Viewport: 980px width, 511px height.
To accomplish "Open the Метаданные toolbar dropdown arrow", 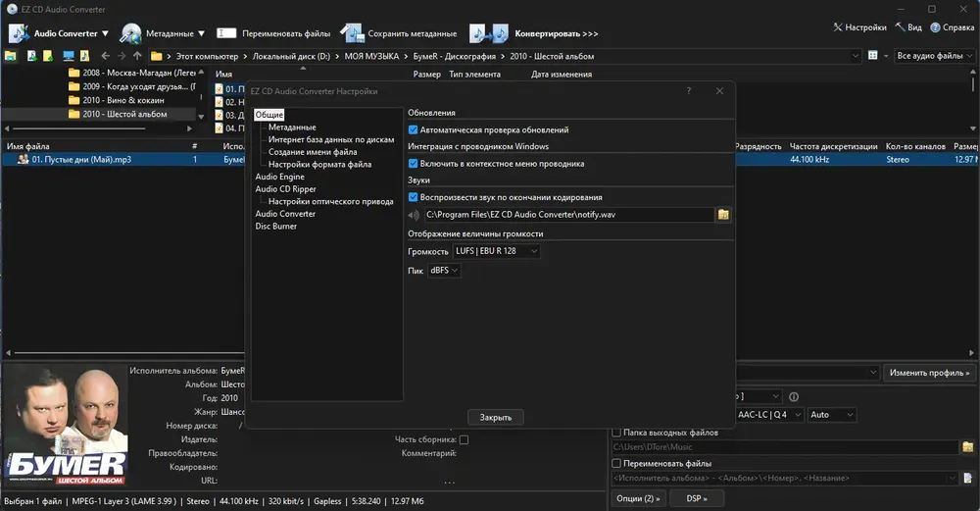I will click(201, 33).
